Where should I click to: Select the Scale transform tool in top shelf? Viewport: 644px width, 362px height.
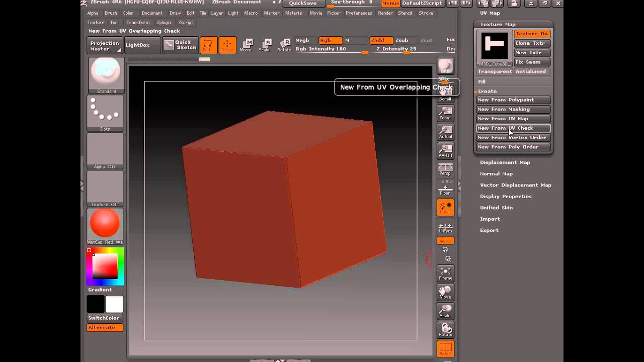click(265, 45)
